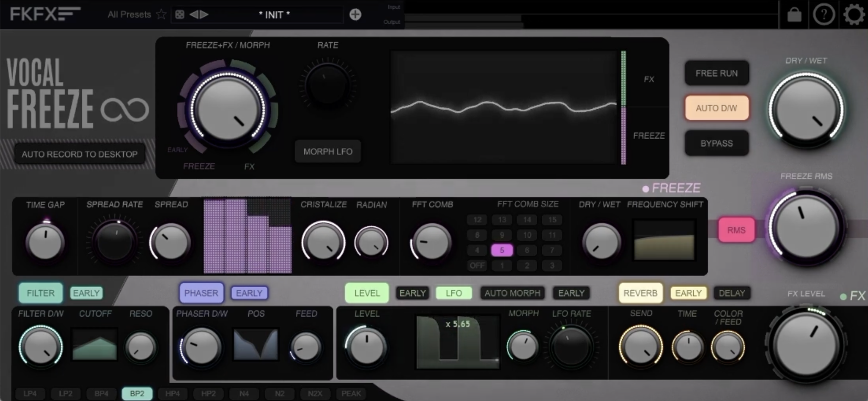868x401 pixels.
Task: Click the FILTER D/W knob
Action: pyautogui.click(x=40, y=346)
